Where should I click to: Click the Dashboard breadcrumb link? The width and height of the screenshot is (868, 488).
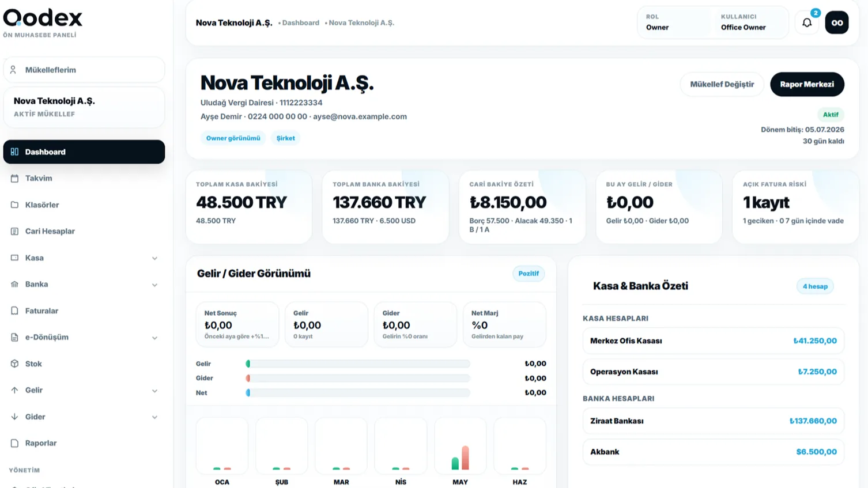301,23
